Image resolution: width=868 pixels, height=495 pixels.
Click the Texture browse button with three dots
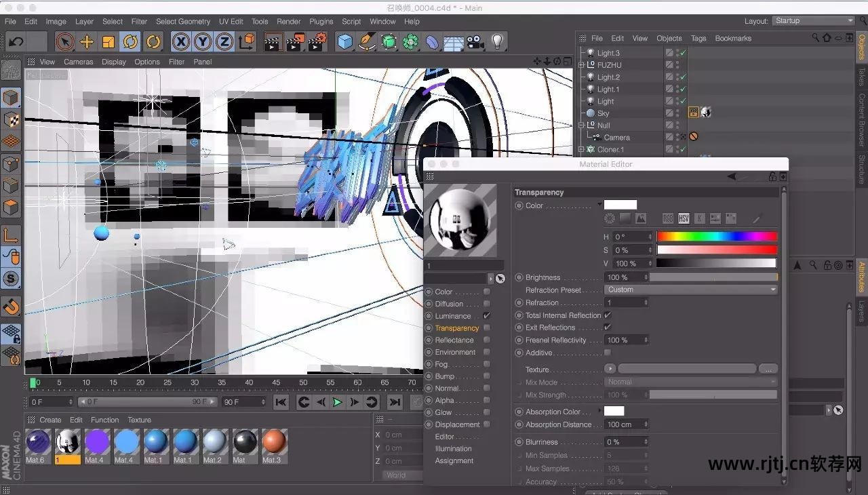[768, 370]
